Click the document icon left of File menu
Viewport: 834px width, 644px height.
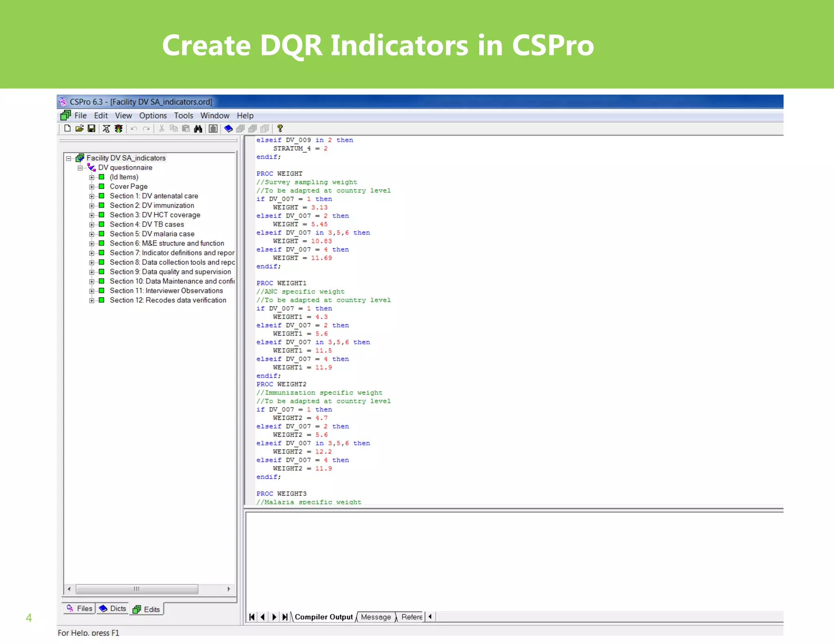66,116
